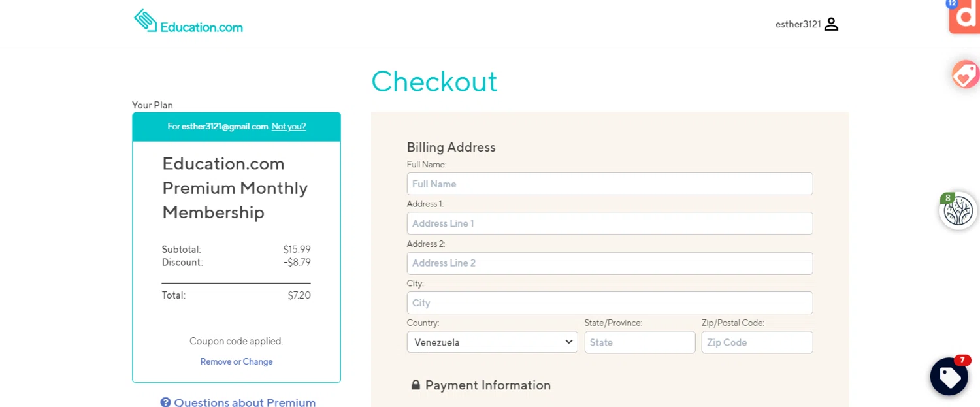The width and height of the screenshot is (980, 407).
Task: Click the Payment Information heading
Action: click(487, 385)
